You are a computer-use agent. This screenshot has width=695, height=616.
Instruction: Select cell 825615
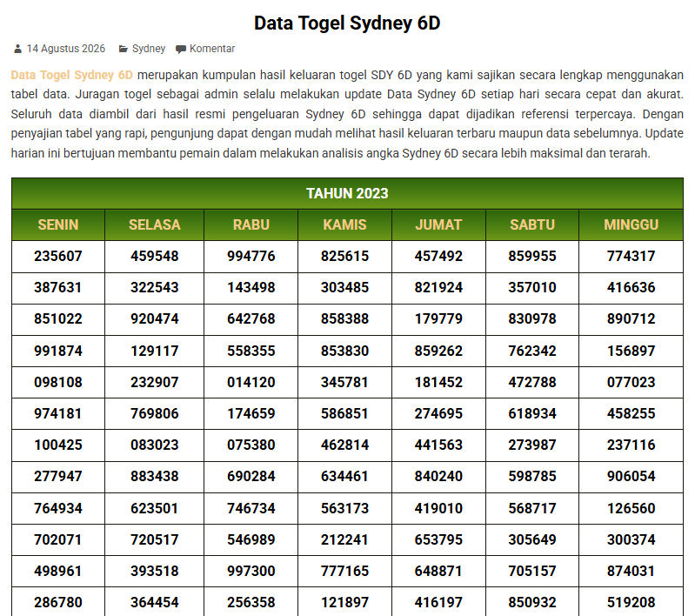pyautogui.click(x=344, y=257)
